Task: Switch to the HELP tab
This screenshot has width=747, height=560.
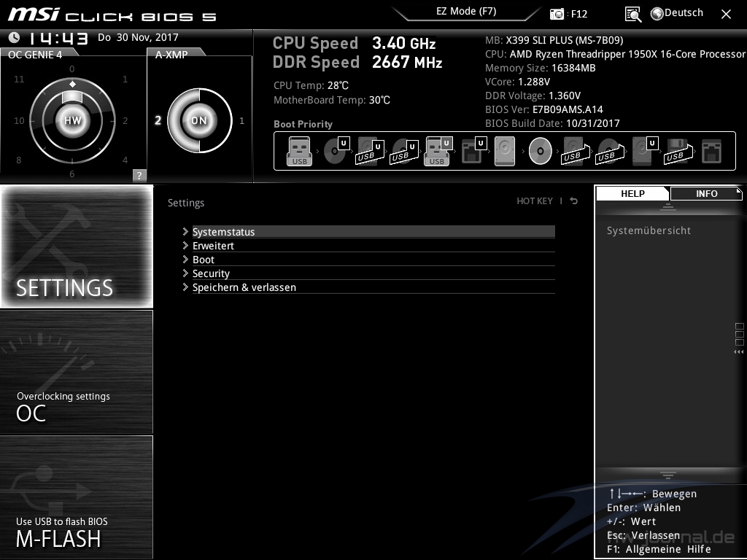Action: pos(632,194)
